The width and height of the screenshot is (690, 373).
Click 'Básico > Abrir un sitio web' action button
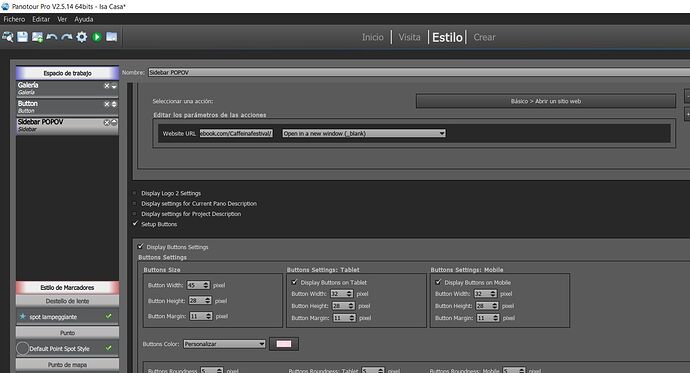[x=546, y=101]
